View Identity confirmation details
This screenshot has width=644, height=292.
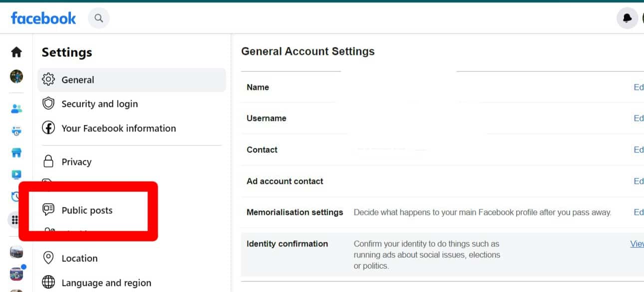637,244
